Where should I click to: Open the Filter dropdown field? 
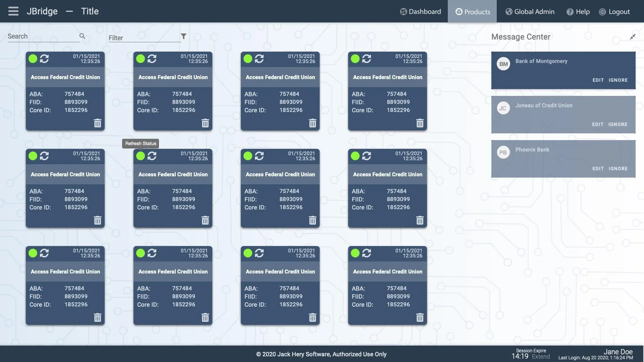point(144,38)
